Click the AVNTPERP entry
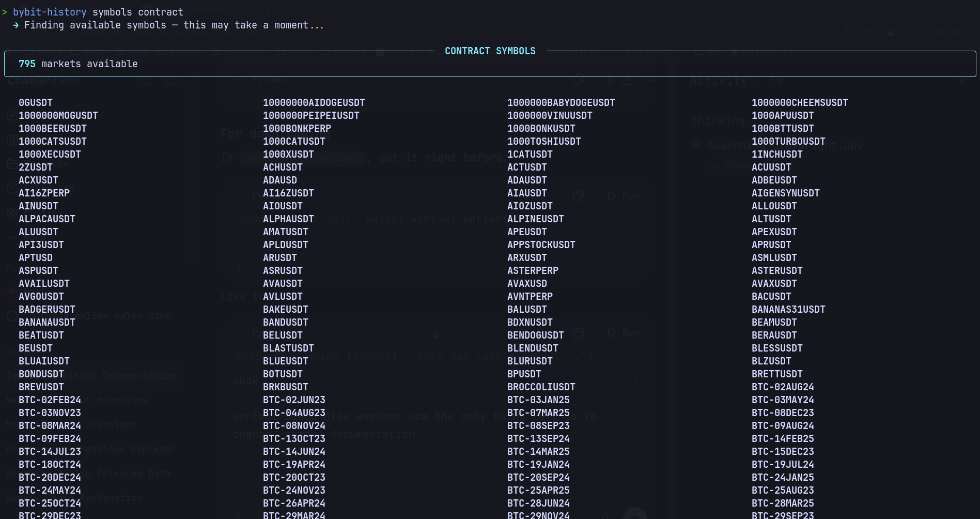Image resolution: width=980 pixels, height=519 pixels. click(530, 297)
